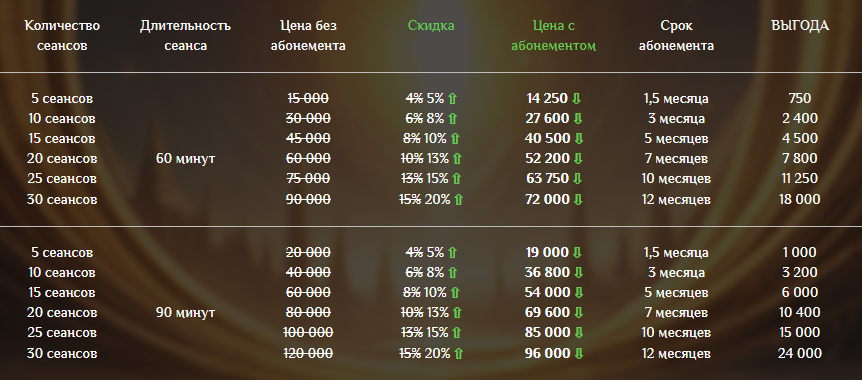The image size is (862, 380).
Task: Click the Цена с абонементом header
Action: pyautogui.click(x=554, y=36)
